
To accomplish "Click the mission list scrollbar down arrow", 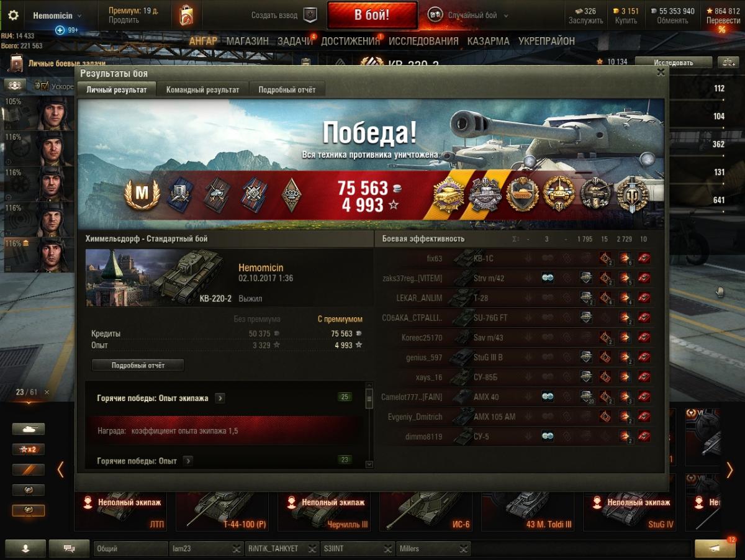I will point(369,463).
